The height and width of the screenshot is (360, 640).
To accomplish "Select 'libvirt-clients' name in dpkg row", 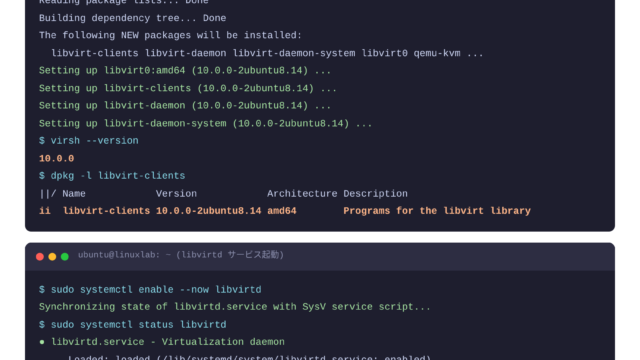I will (x=107, y=211).
